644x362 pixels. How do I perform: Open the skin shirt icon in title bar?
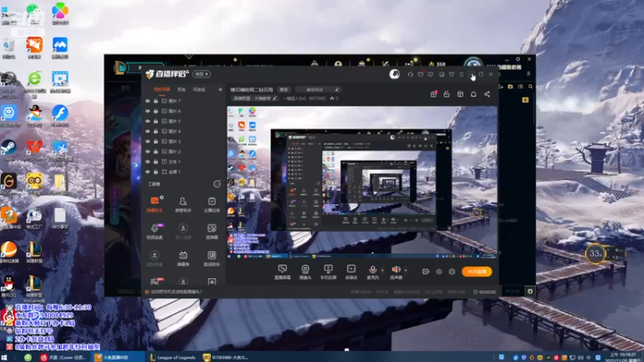point(452,74)
